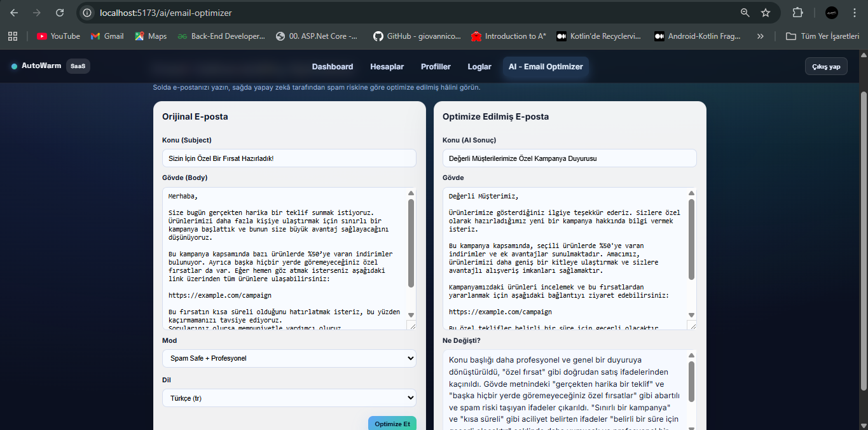Click the Optimize Et button

(392, 422)
